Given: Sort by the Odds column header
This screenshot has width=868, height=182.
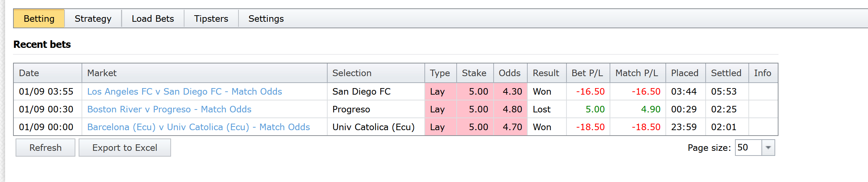Looking at the screenshot, I should 510,73.
